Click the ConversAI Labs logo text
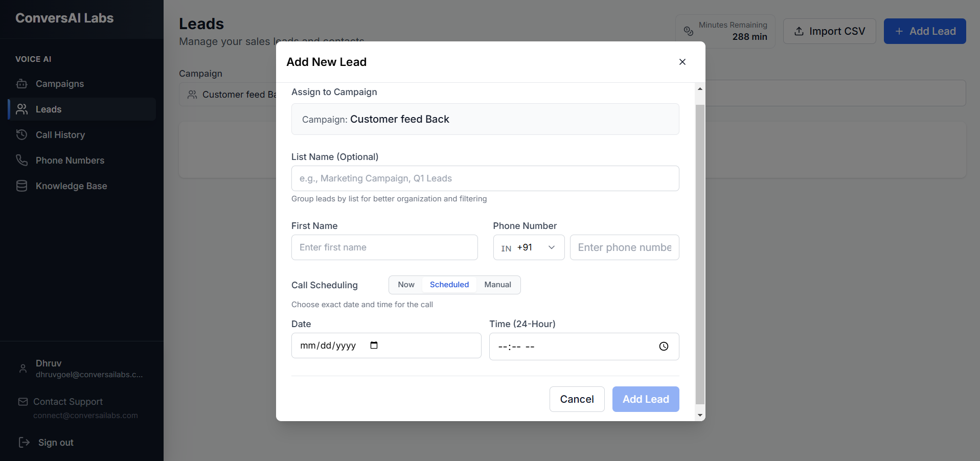This screenshot has width=980, height=461. (64, 18)
